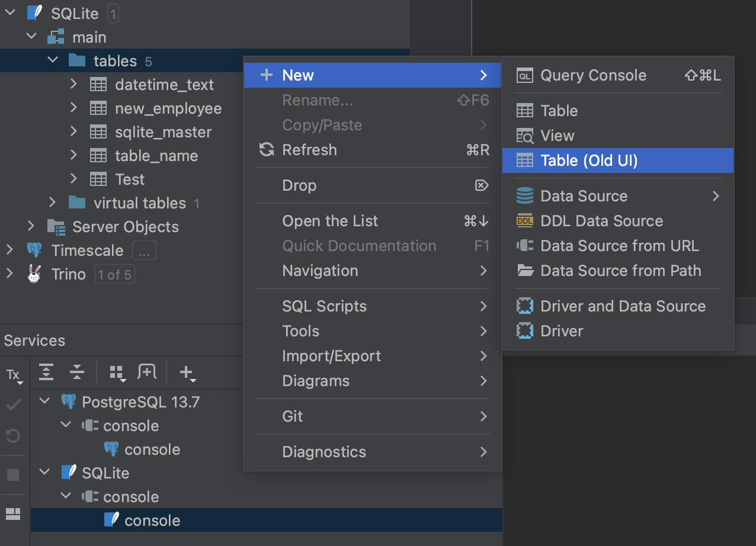This screenshot has height=546, width=756.
Task: Click the View icon in New submenu
Action: [525, 136]
